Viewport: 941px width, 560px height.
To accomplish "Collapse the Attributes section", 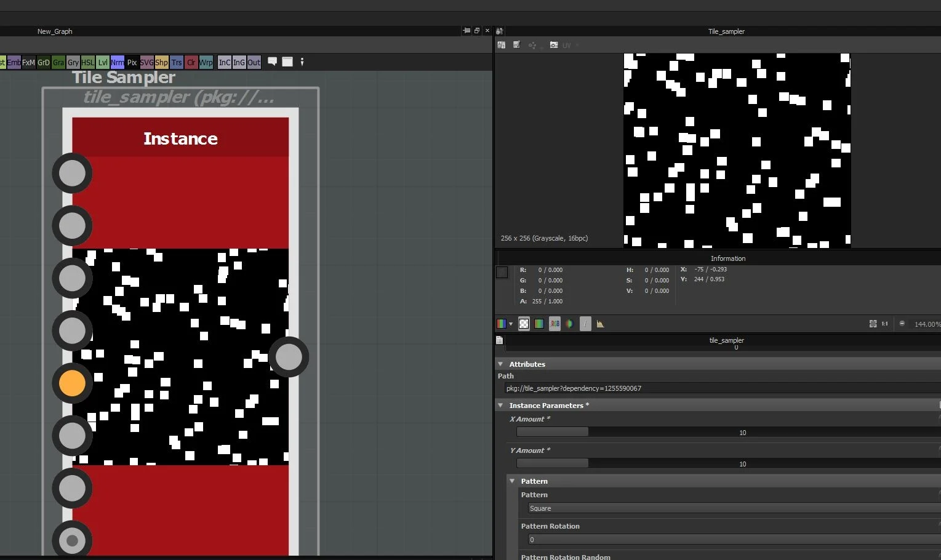I will [500, 364].
